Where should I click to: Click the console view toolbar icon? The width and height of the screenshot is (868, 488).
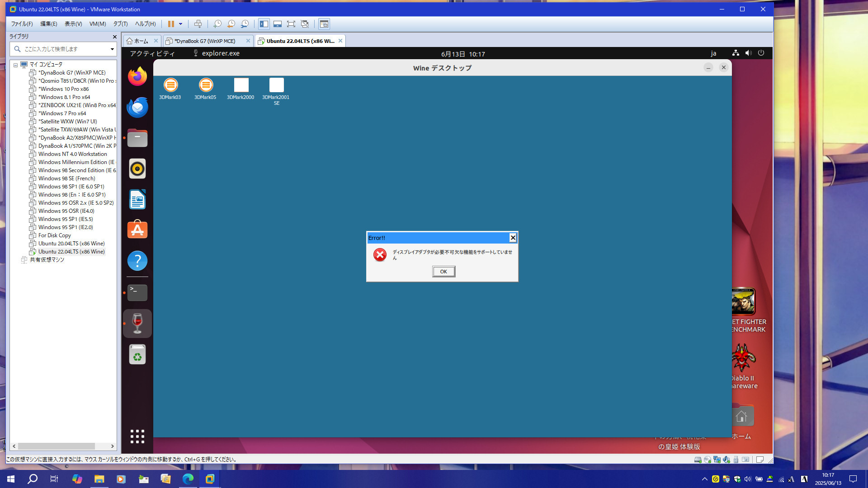click(324, 24)
